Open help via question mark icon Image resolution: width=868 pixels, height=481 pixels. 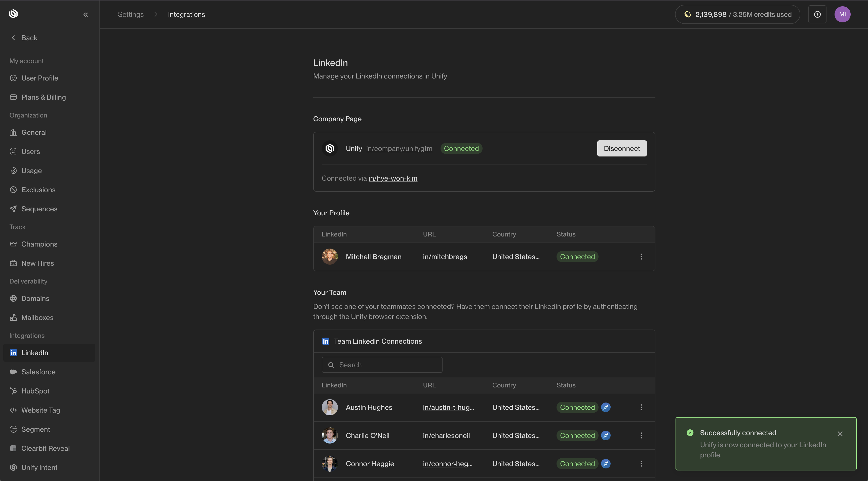pyautogui.click(x=817, y=15)
